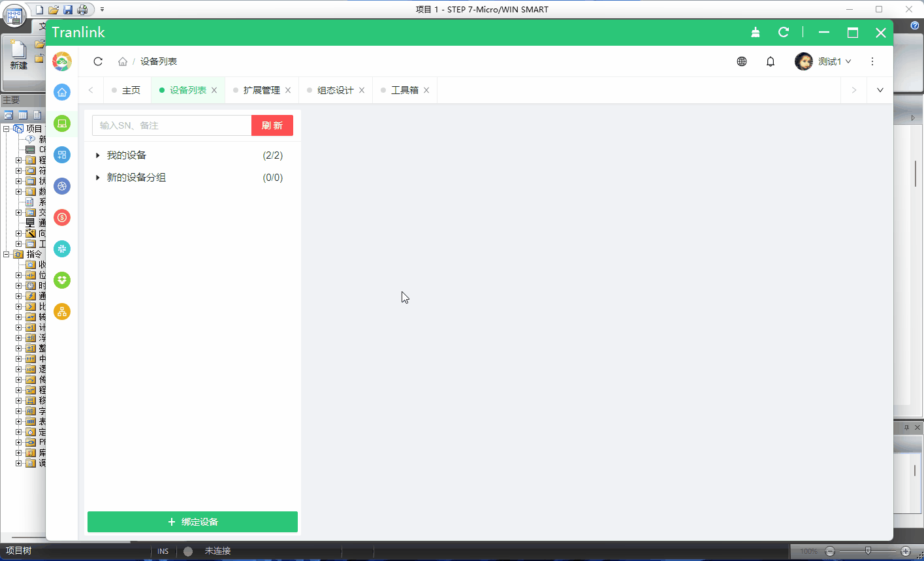Switch to the 扩展管理 tab

[262, 90]
